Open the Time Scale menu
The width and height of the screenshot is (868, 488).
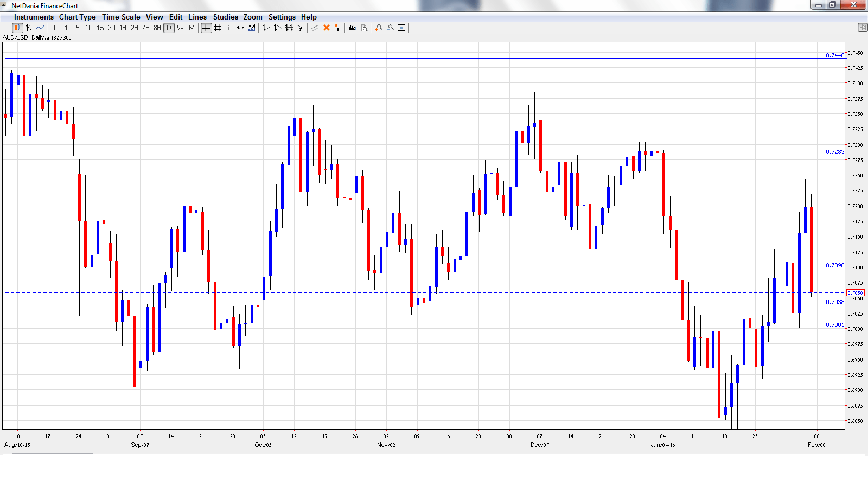coord(121,17)
